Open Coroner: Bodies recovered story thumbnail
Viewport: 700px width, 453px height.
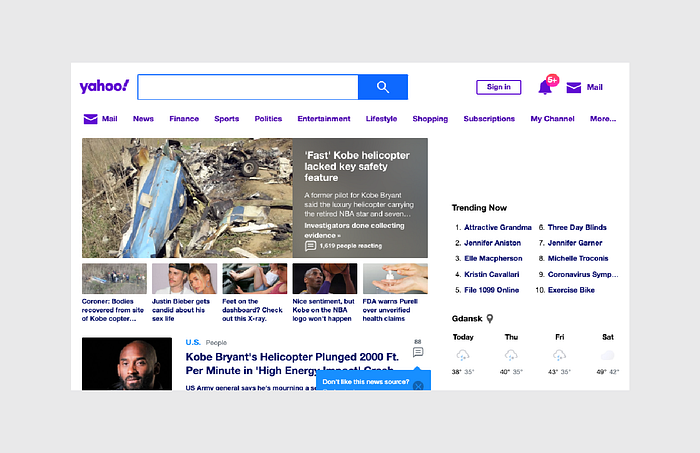pos(114,278)
